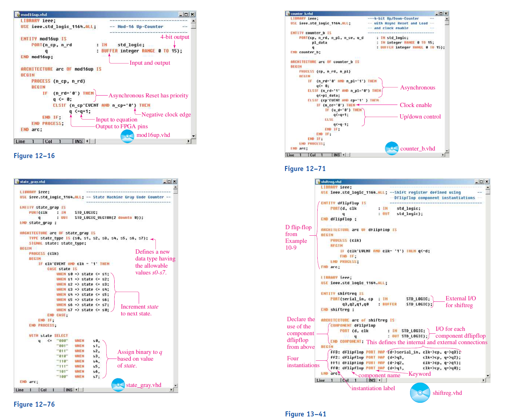
Task: Click the Col 1 cell in the shiftreg.vhd status bar
Action: [353, 380]
